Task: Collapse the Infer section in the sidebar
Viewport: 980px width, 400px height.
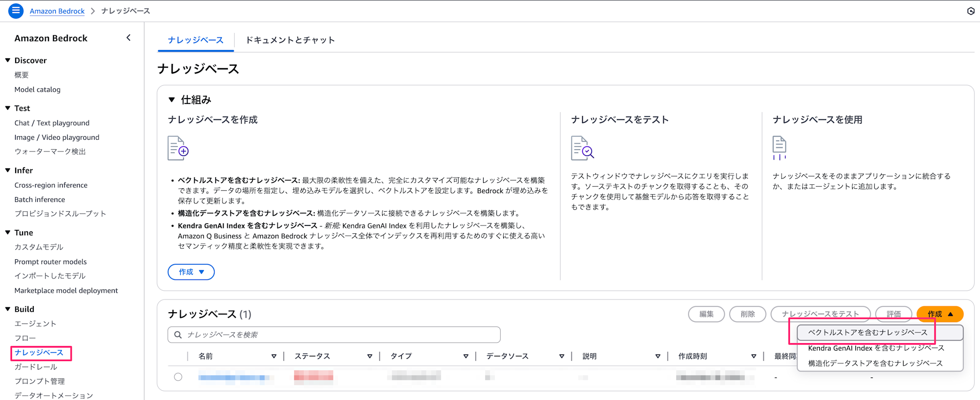Action: [8, 171]
